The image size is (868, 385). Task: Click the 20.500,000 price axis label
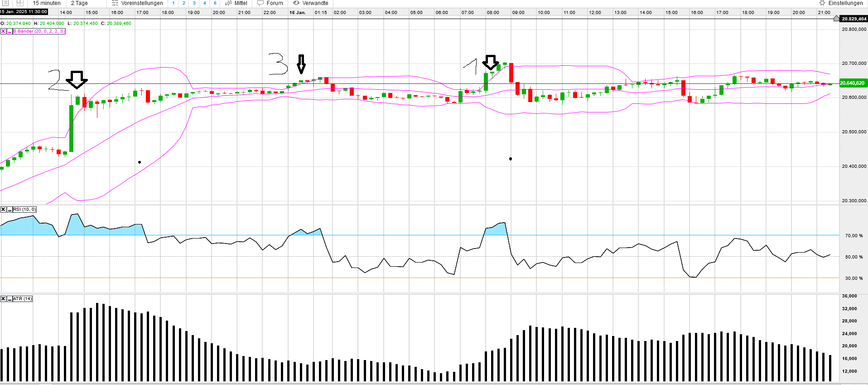(854, 132)
